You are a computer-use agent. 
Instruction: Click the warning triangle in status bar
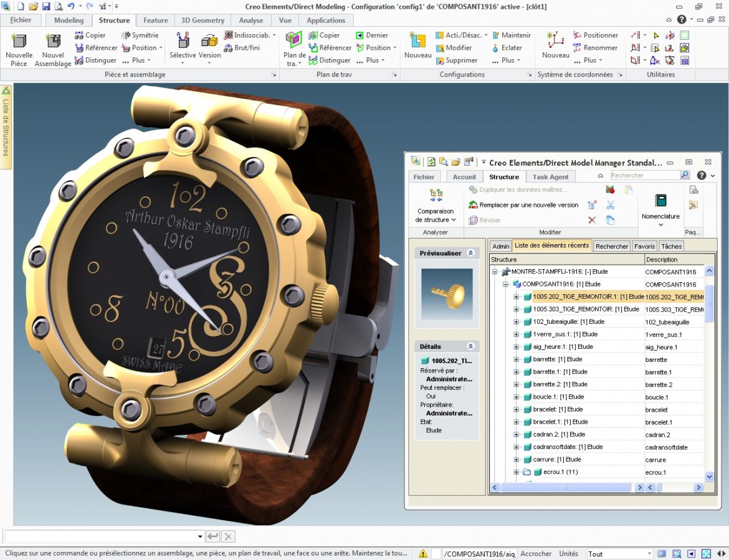click(x=422, y=554)
